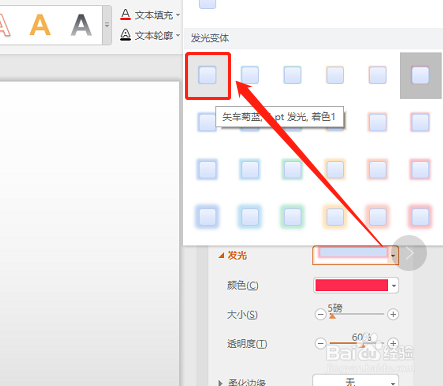Select the orange letter A WordArt style
The image size is (443, 386).
click(40, 25)
